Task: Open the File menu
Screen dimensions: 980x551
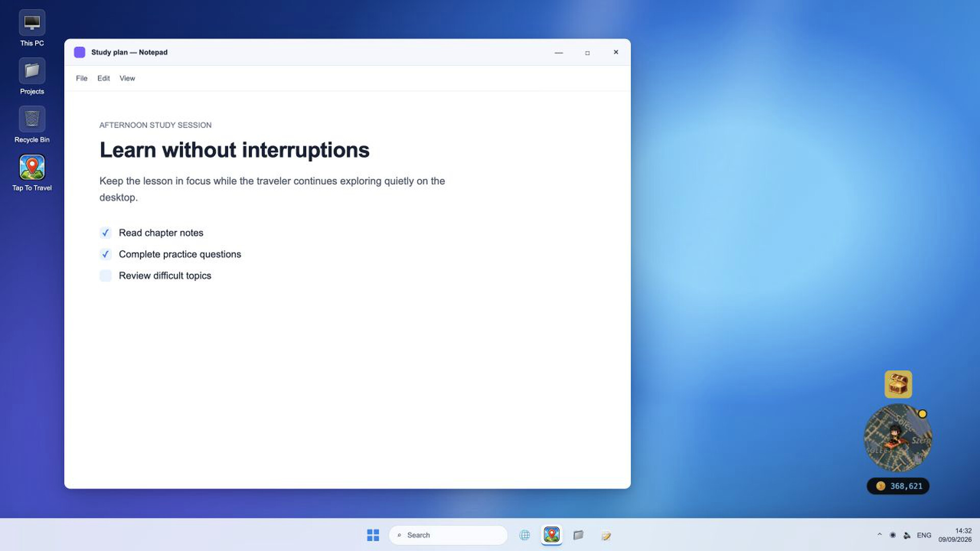Action: click(x=82, y=78)
